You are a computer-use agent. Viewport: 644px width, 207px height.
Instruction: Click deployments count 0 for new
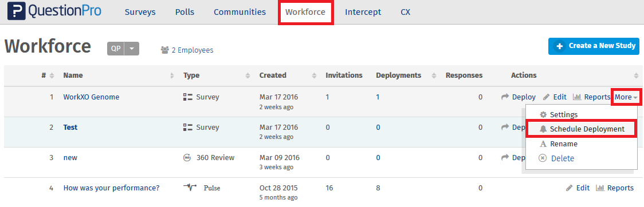point(378,158)
